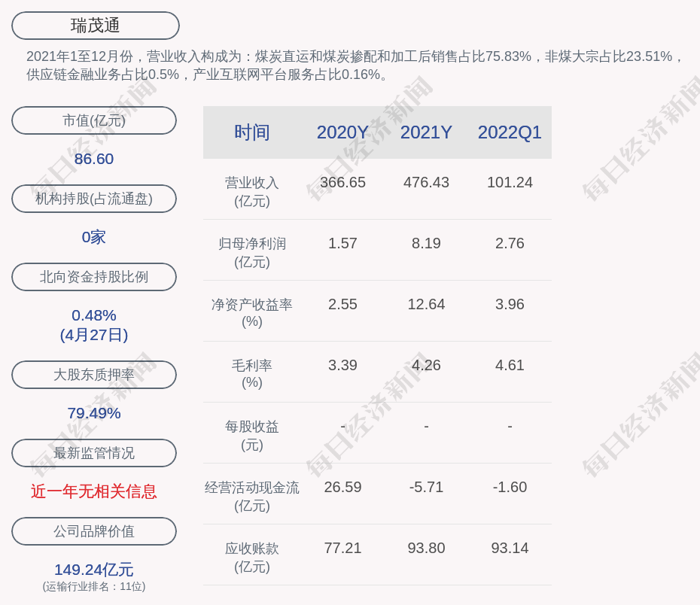Image resolution: width=700 pixels, height=605 pixels.
Task: Open the 最新监管情况 section label
Action: click(94, 453)
